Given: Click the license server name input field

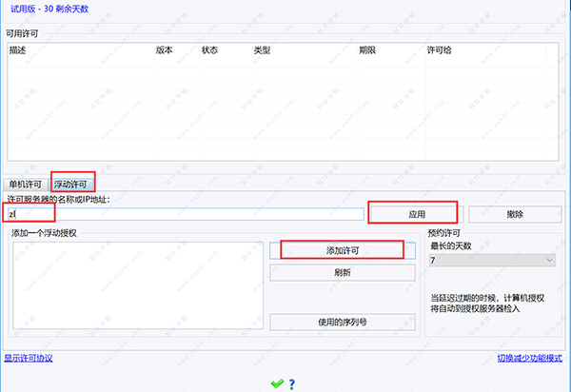Looking at the screenshot, I should 186,214.
